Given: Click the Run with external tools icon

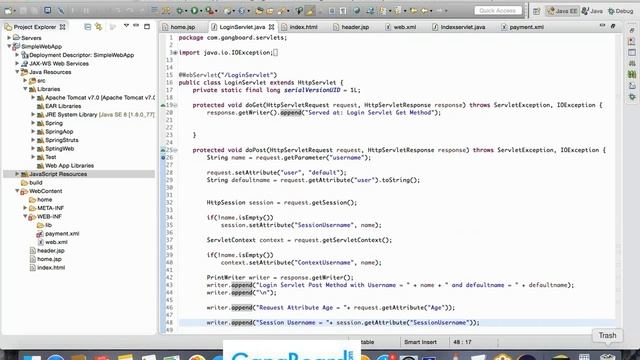Looking at the screenshot, I should pyautogui.click(x=209, y=11).
